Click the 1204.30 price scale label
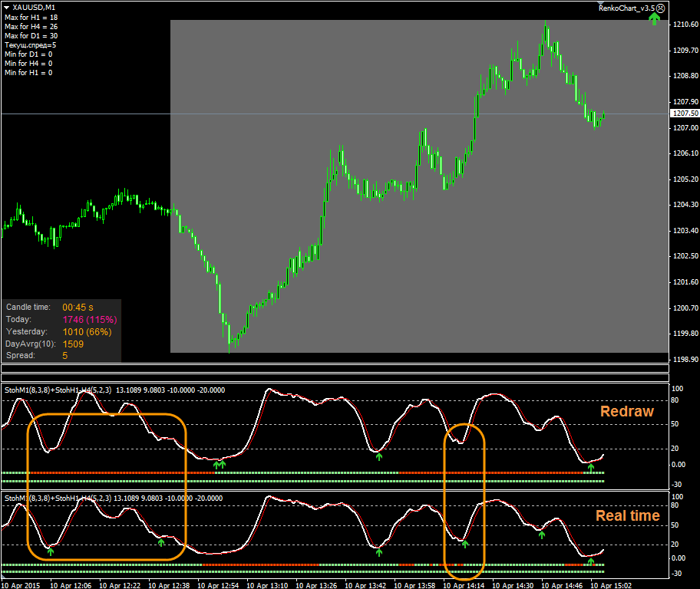Screen dimensions: 700x589 [685, 205]
